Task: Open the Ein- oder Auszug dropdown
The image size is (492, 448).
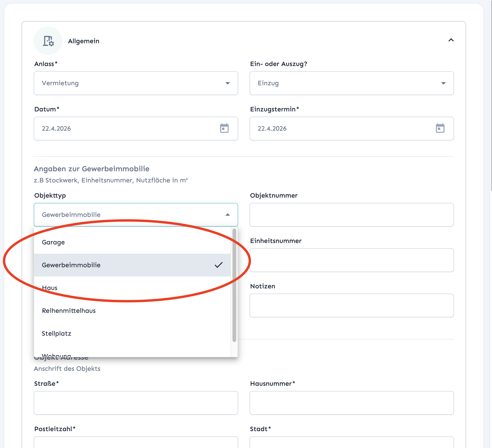Action: [x=352, y=83]
